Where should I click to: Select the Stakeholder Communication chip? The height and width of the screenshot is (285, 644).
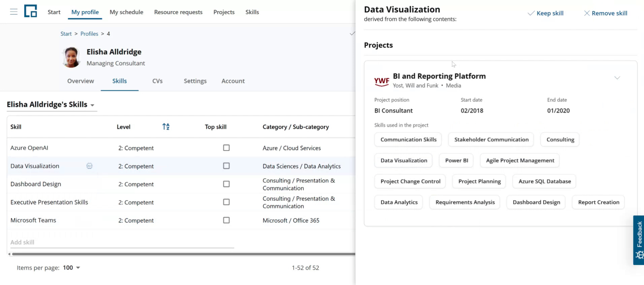click(x=491, y=139)
